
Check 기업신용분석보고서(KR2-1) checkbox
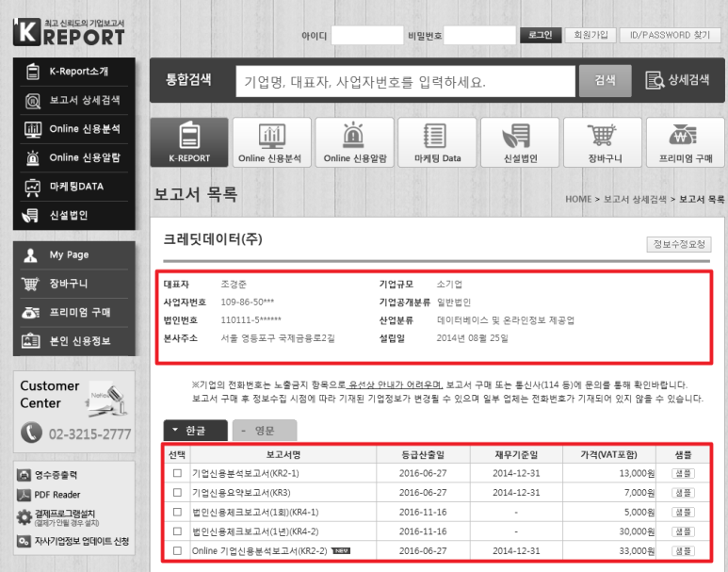pos(177,473)
